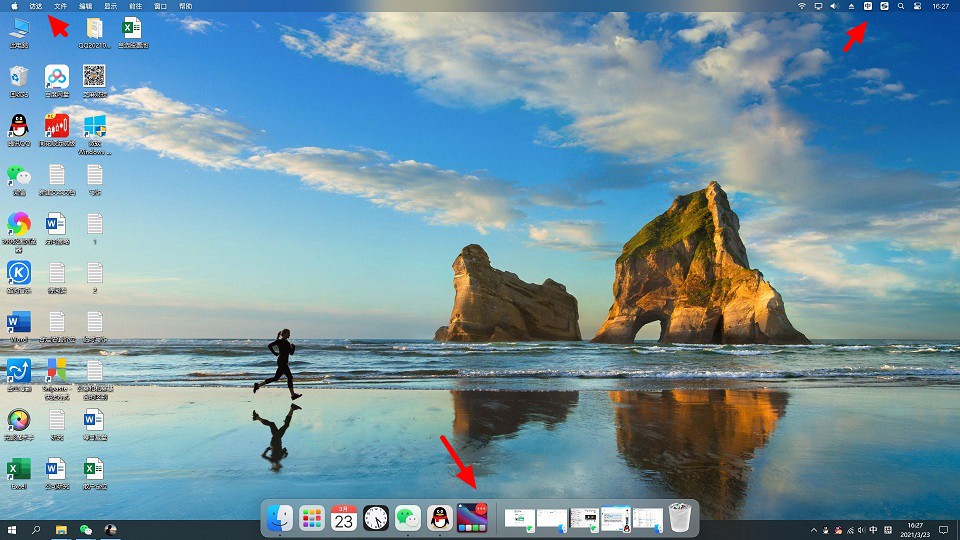The image size is (960, 540).
Task: Open the 访达 menu in the menu bar
Action: click(x=37, y=6)
